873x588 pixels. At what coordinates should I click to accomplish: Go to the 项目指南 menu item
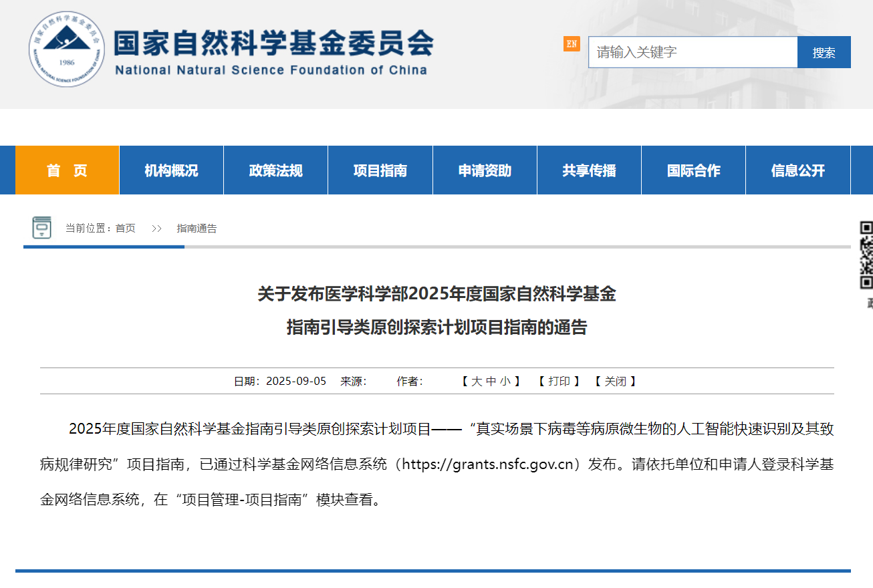380,170
